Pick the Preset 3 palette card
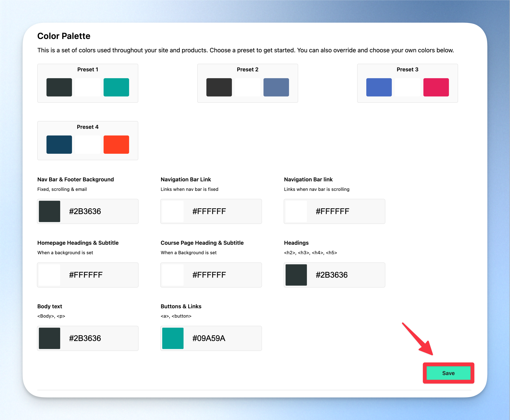 tap(407, 83)
